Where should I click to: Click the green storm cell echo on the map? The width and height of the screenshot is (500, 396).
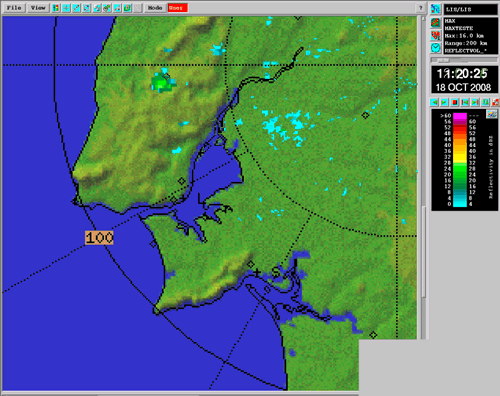point(162,82)
